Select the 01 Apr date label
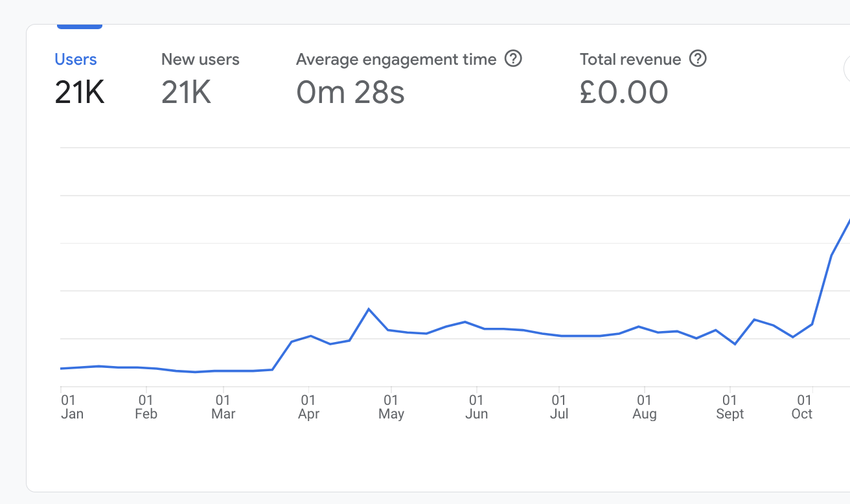 [308, 407]
